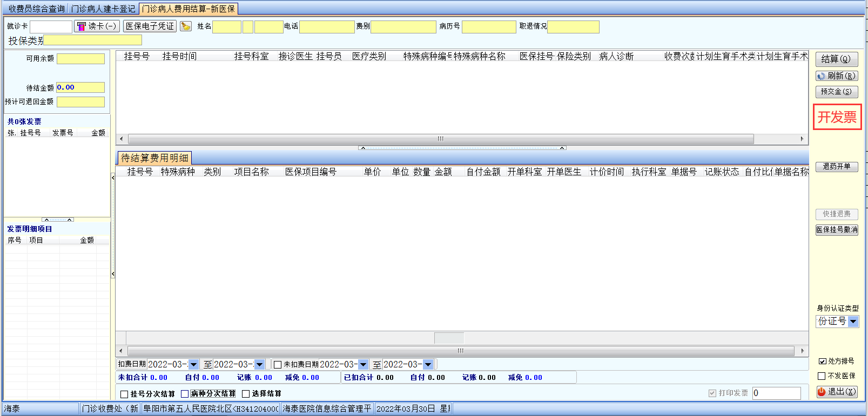Viewport: 868px width, 416px height.
Task: Switch to 门诊病人建卡登记 tab
Action: point(103,9)
